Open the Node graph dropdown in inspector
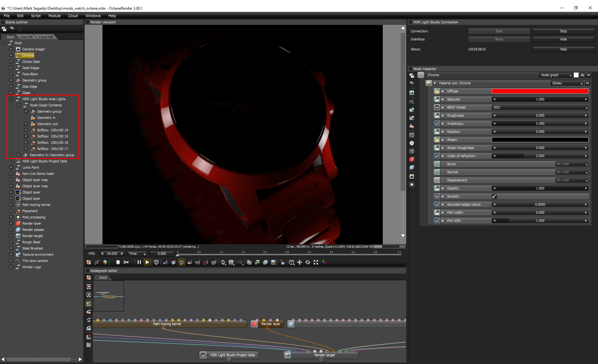Image resolution: width=598 pixels, height=364 pixels. tap(556, 75)
